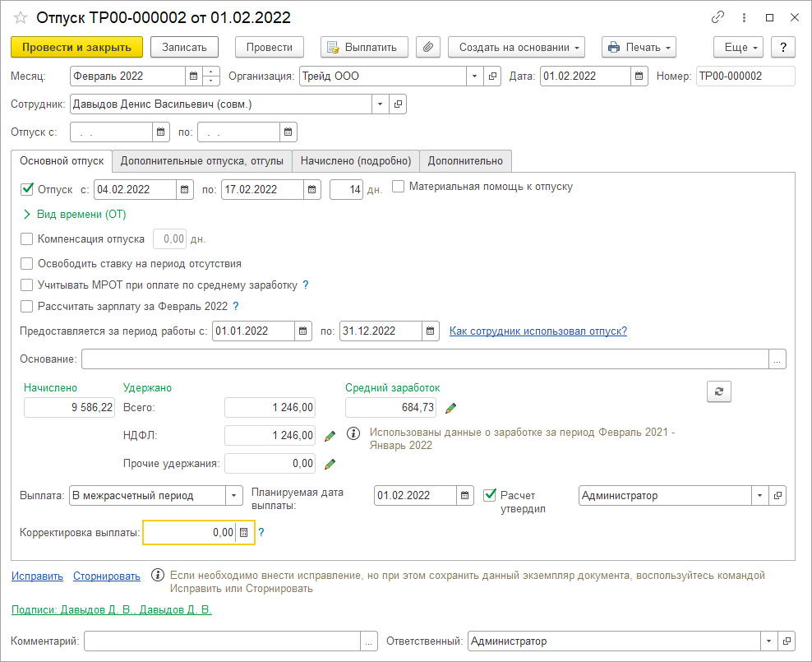Open calendar for Дата field

pos(639,76)
